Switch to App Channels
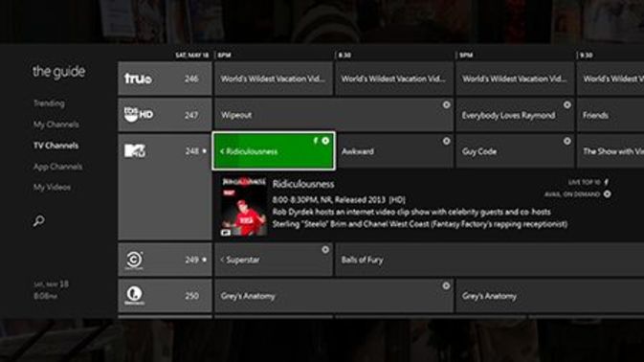Viewport: 644px width, 362px height. [x=58, y=167]
